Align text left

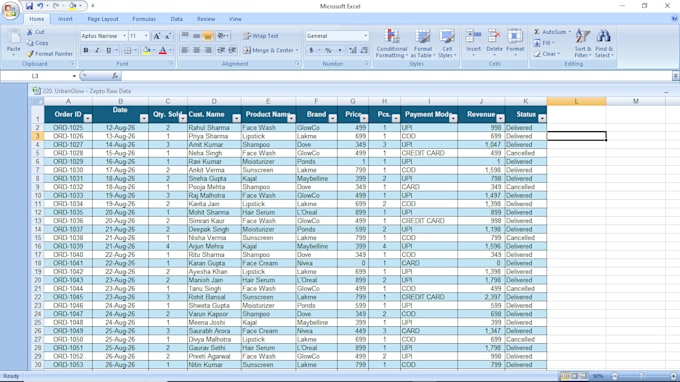(x=185, y=50)
